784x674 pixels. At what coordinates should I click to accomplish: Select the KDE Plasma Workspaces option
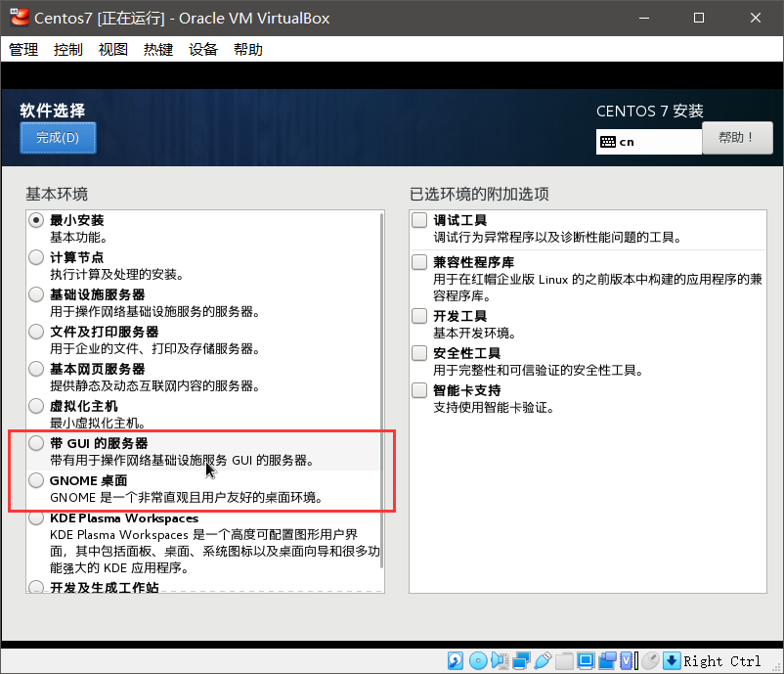click(36, 517)
